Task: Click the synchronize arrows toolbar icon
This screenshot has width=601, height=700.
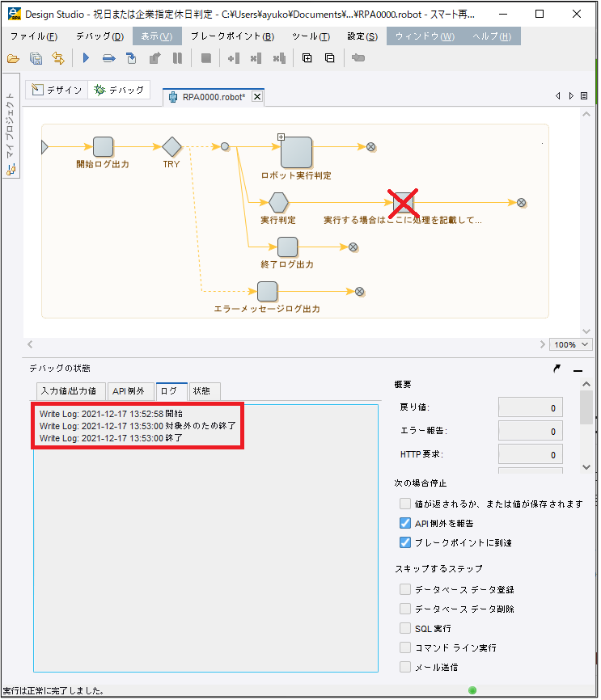Action: point(58,58)
